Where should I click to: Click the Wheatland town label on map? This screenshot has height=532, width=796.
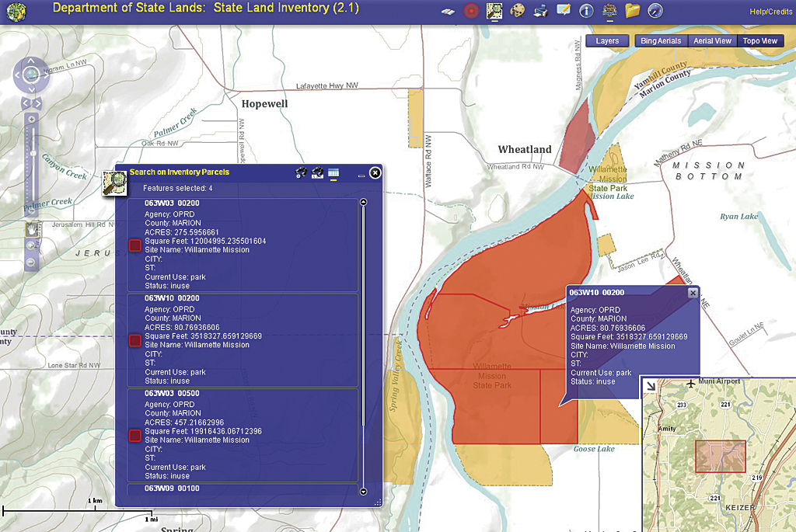pyautogui.click(x=525, y=150)
